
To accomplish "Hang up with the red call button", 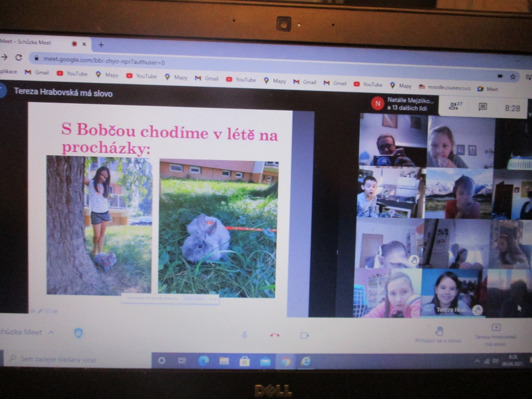I will 275,335.
